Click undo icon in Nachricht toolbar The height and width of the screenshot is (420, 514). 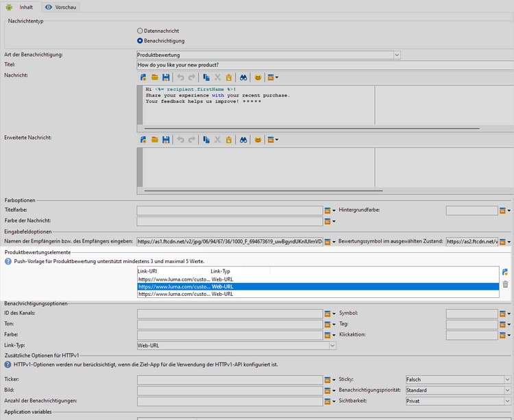(x=181, y=77)
